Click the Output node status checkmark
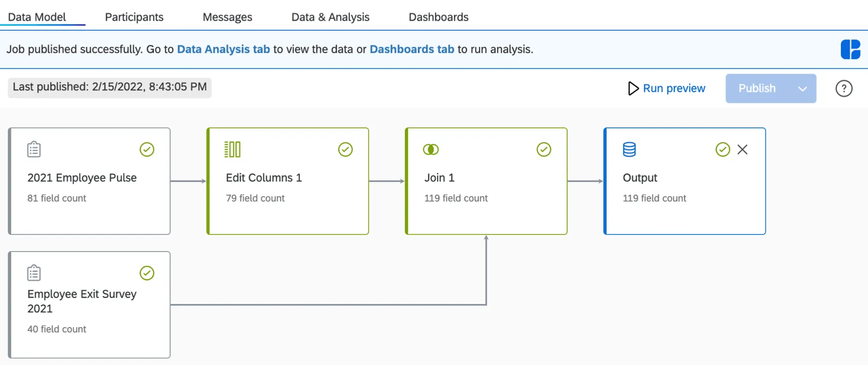868x365 pixels. pyautogui.click(x=723, y=149)
